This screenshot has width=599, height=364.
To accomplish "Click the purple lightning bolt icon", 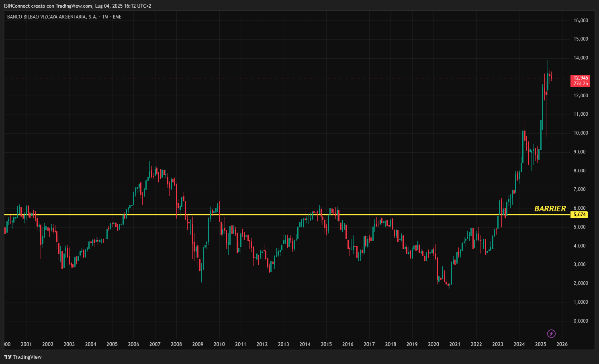I will pyautogui.click(x=552, y=333).
